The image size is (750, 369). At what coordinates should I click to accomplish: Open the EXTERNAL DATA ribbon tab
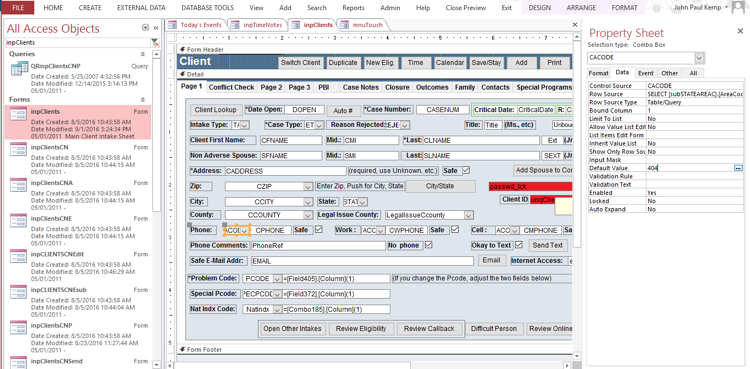[142, 8]
